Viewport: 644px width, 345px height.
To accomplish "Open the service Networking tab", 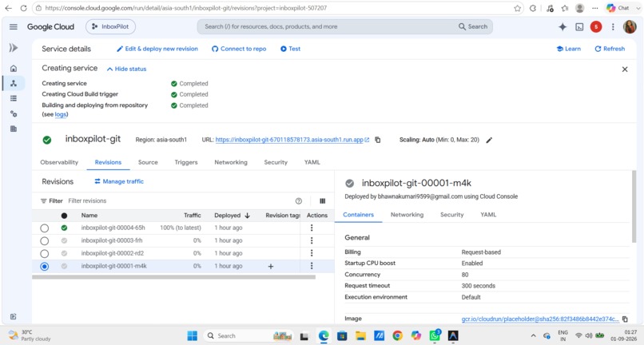I will (x=231, y=162).
